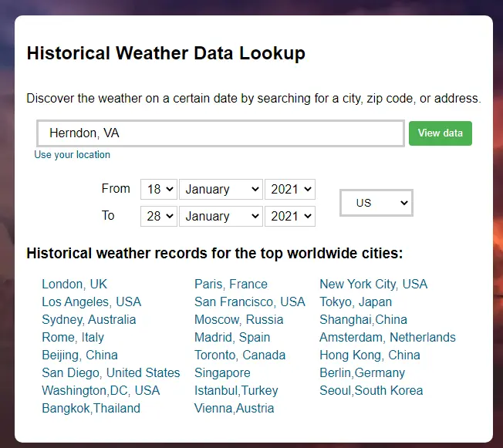
Task: Click the location search input field
Action: click(221, 133)
